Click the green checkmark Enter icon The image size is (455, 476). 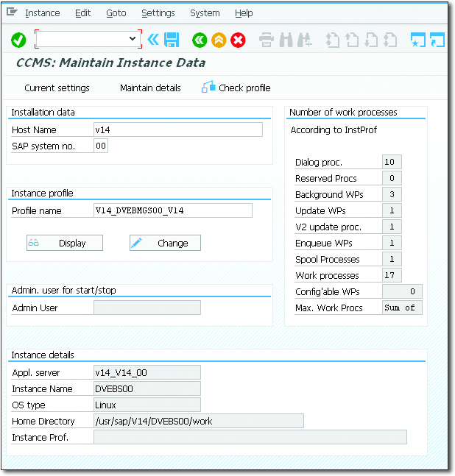tap(18, 40)
